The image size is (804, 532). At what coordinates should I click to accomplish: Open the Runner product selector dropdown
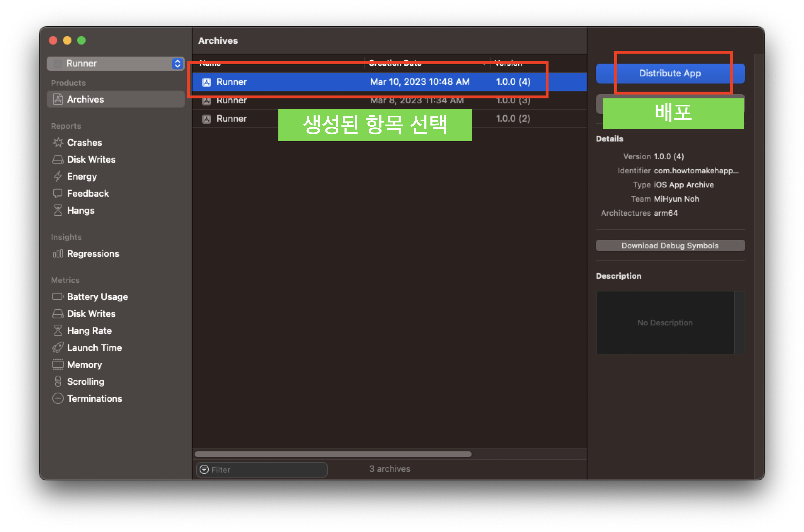116,63
